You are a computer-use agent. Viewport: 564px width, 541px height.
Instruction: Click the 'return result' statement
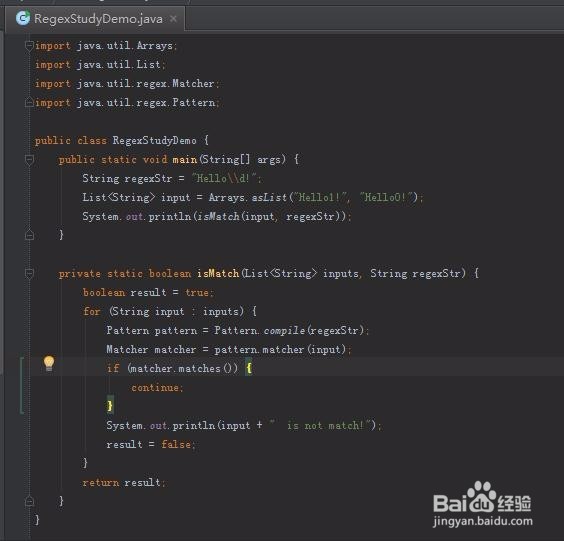click(124, 482)
